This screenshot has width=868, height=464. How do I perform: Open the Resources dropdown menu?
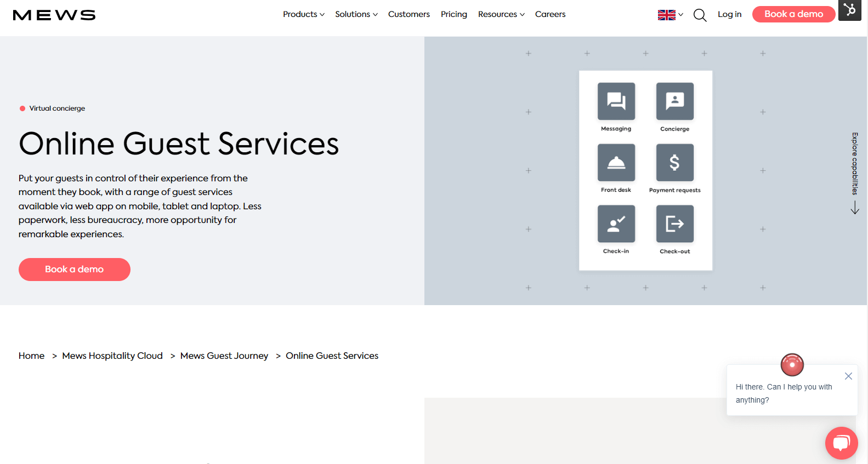(501, 14)
